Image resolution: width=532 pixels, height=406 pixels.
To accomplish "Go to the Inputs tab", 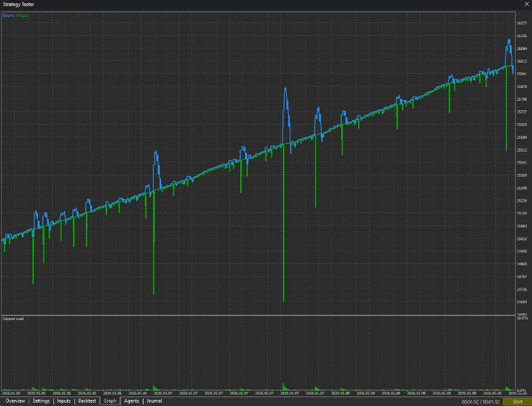I will [x=64, y=401].
